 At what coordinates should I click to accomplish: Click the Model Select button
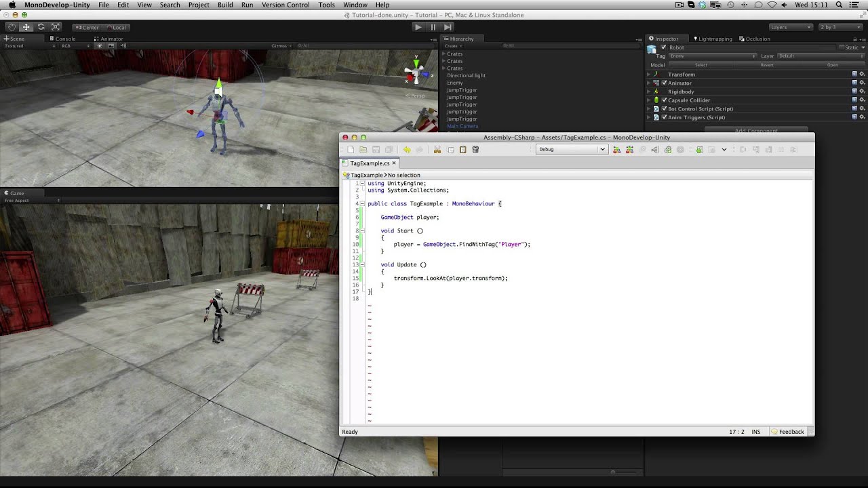click(x=701, y=65)
